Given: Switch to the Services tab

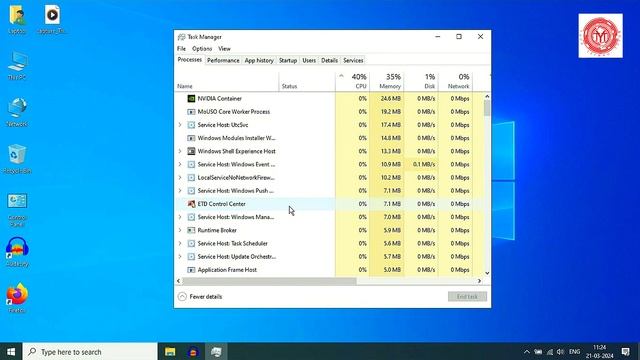Looking at the screenshot, I should (353, 60).
